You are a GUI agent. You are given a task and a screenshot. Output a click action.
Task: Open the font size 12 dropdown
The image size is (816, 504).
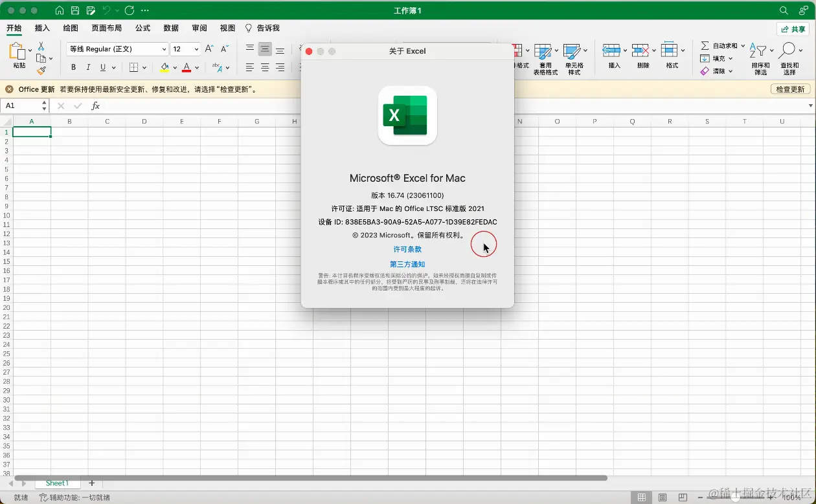[196, 49]
